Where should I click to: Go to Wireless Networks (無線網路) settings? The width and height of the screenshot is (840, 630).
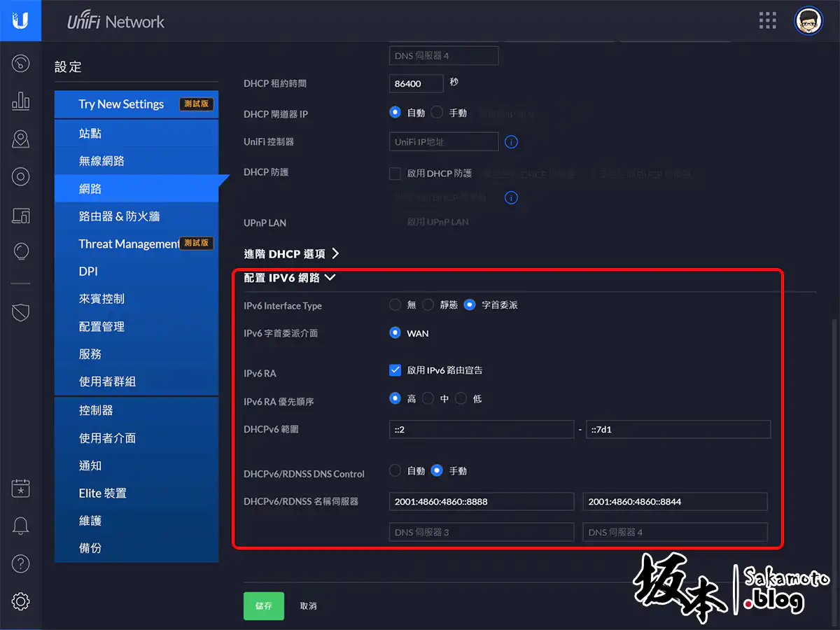pyautogui.click(x=101, y=161)
